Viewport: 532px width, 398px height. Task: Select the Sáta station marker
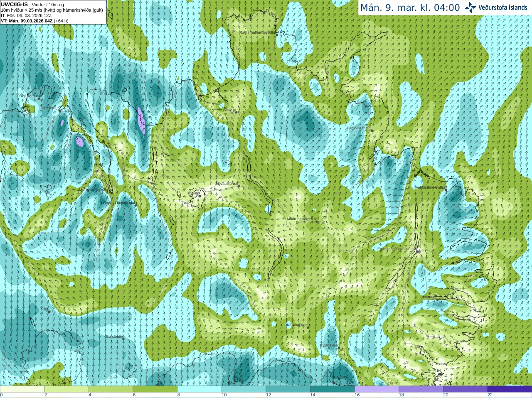point(49,312)
